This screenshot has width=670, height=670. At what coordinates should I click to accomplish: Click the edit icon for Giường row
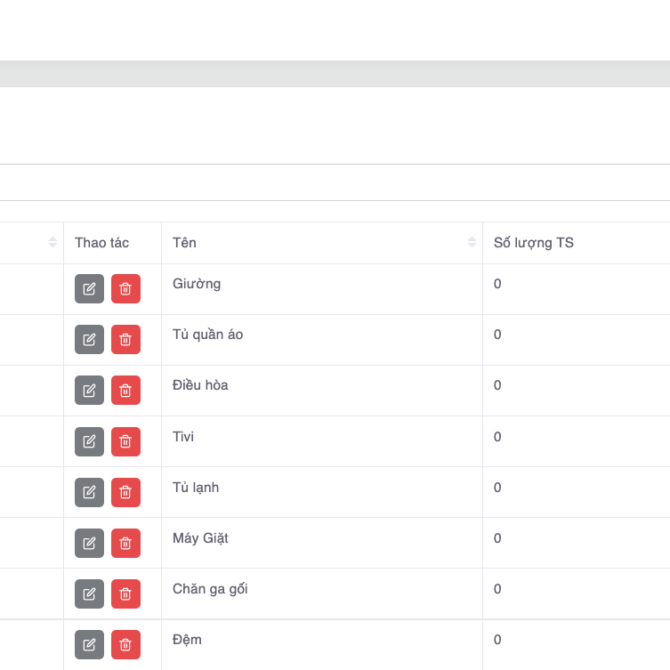click(x=89, y=289)
